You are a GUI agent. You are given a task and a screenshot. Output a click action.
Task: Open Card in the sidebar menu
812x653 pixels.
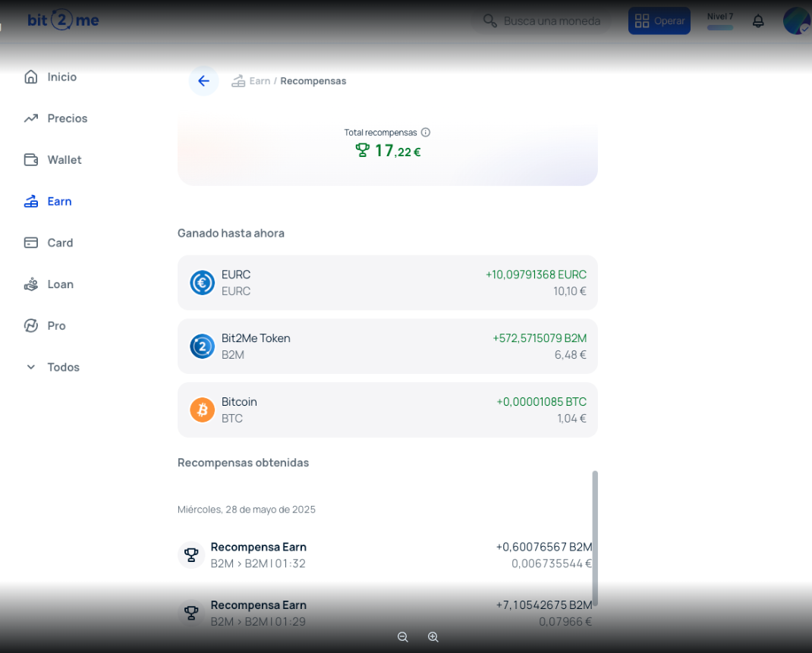pyautogui.click(x=60, y=243)
